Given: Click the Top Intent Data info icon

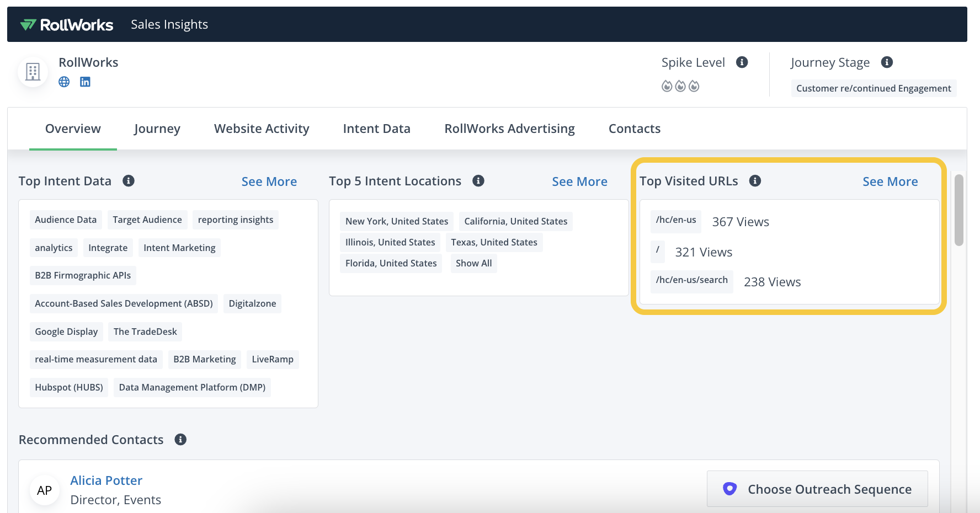Looking at the screenshot, I should [129, 181].
